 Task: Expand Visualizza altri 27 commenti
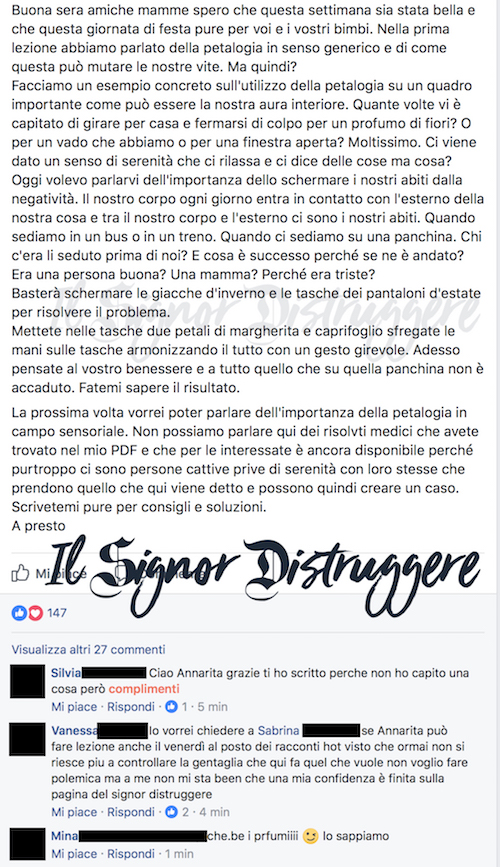[x=88, y=649]
